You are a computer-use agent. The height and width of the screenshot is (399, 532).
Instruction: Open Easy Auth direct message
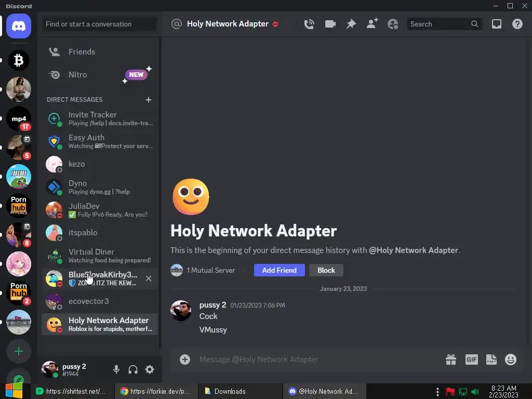(x=100, y=141)
